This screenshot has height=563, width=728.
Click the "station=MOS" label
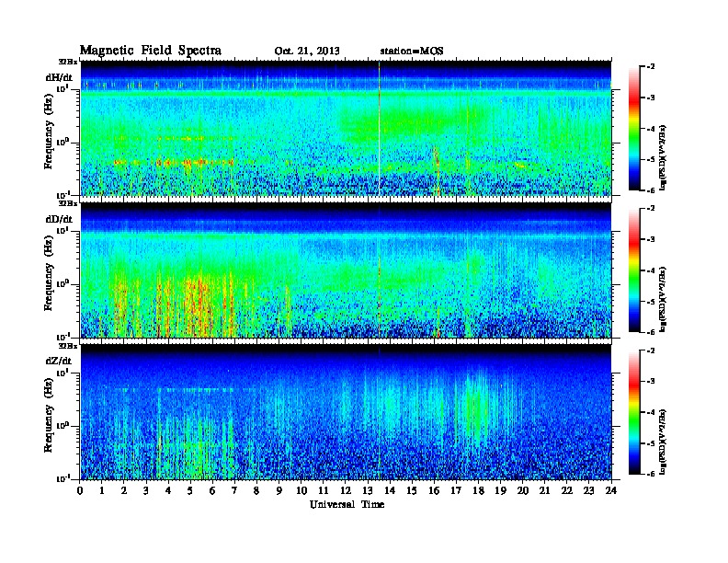click(412, 52)
